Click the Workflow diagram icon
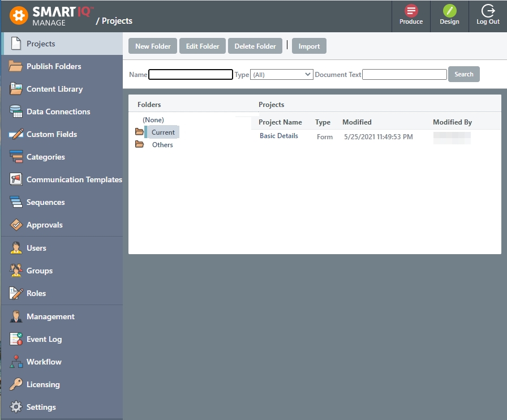Viewport: 507px width, 420px height. (16, 362)
